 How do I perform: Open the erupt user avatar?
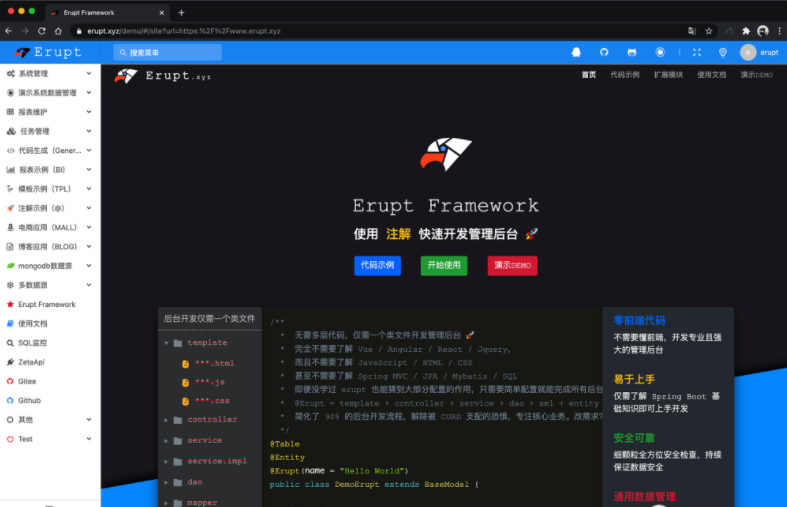(748, 52)
